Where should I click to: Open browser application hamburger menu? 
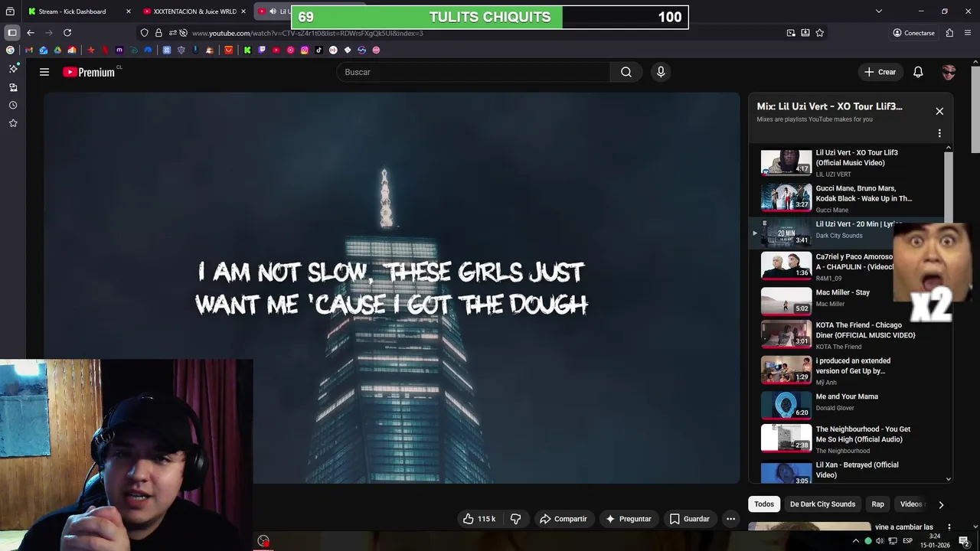[969, 33]
